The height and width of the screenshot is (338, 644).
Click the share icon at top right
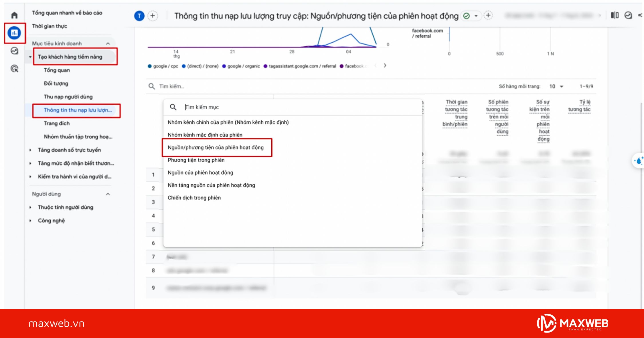click(640, 15)
